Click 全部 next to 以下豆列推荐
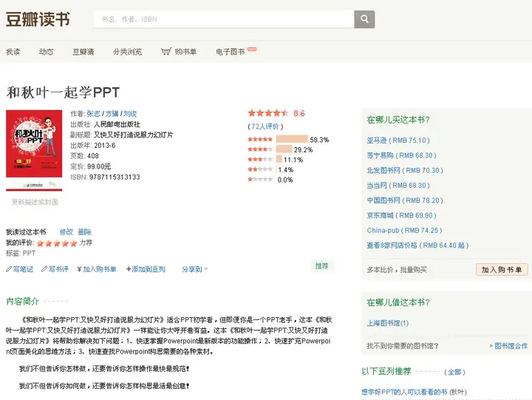This screenshot has width=532, height=400. click(454, 372)
